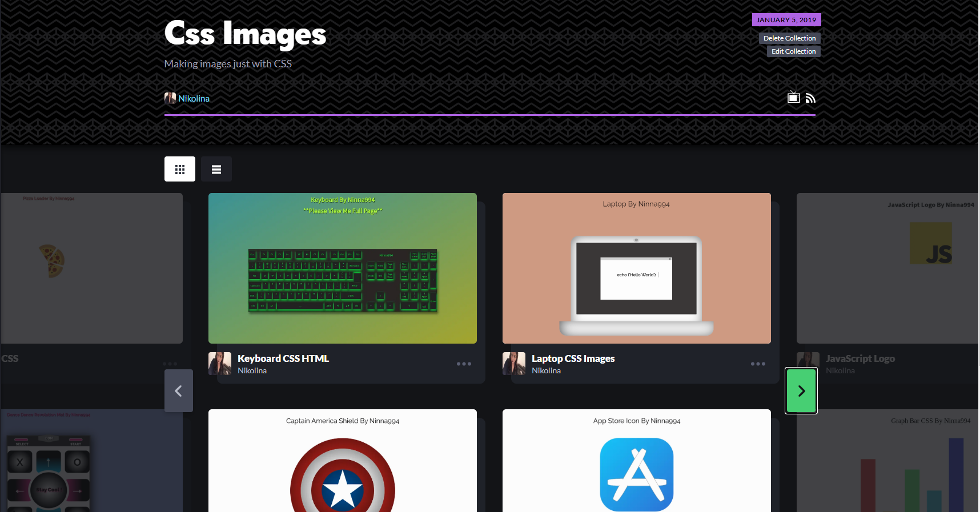This screenshot has width=980, height=512.
Task: Switch to grid view layout
Action: pyautogui.click(x=180, y=169)
